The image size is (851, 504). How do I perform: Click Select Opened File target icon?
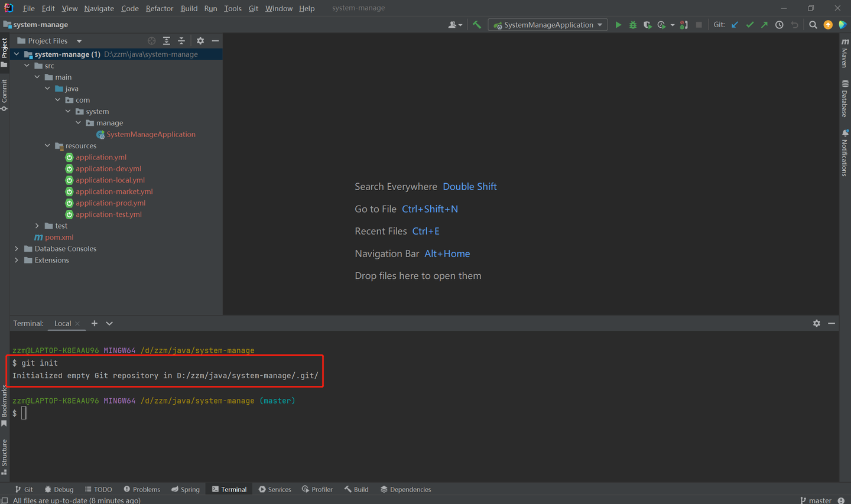152,41
